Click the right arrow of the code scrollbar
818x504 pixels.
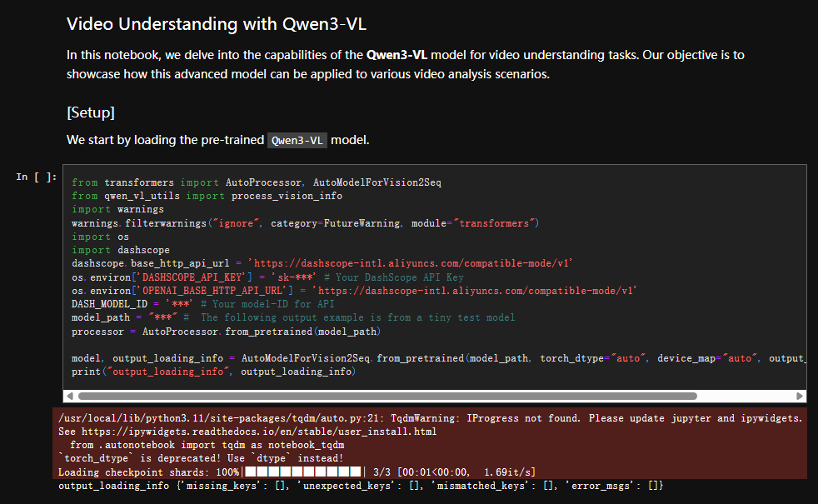[801, 397]
